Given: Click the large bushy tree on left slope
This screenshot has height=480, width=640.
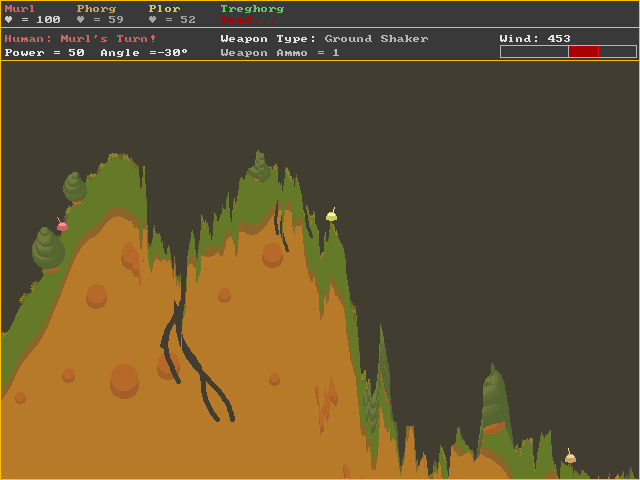Looking at the screenshot, I should [x=48, y=249].
